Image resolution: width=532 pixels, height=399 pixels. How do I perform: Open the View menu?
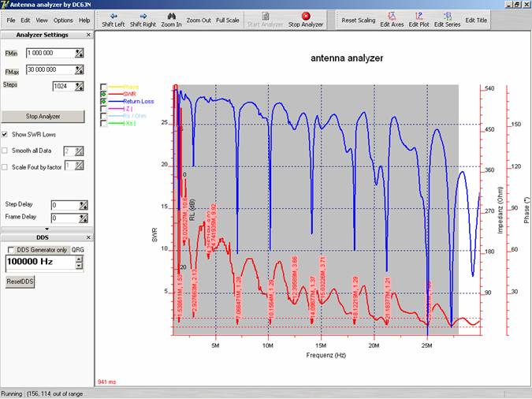(42, 20)
